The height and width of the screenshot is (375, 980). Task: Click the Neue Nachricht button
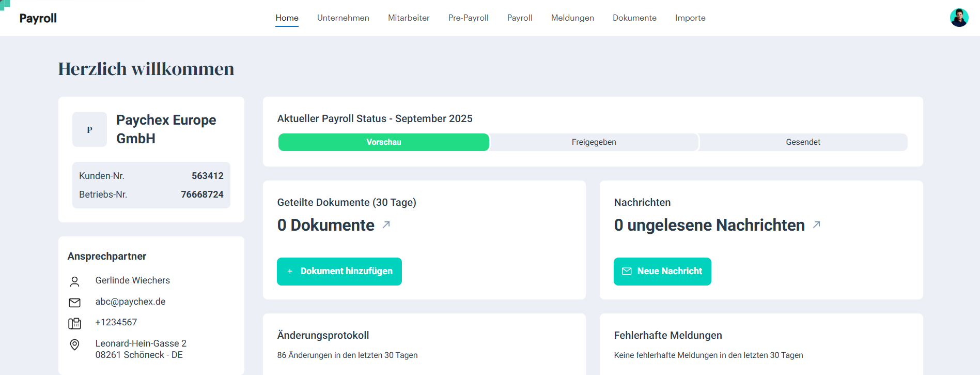click(662, 271)
